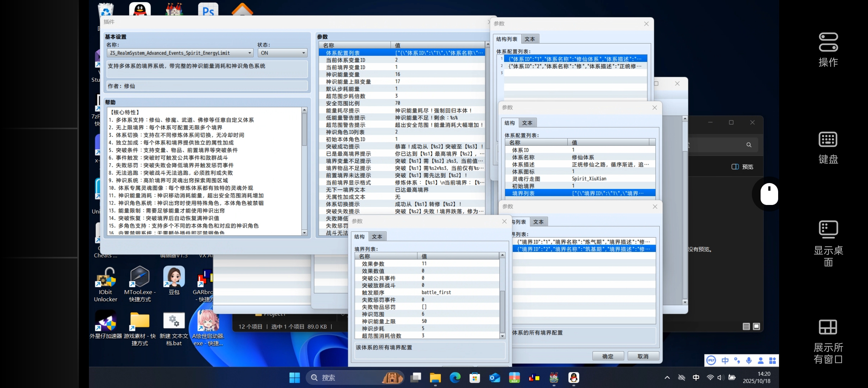This screenshot has width=868, height=388.
Task: Click the taskbar search box
Action: [x=354, y=378]
